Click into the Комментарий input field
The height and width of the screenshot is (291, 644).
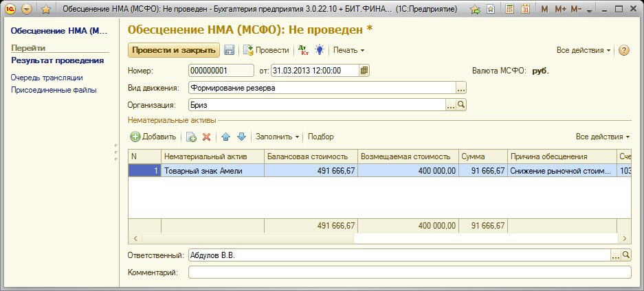coord(409,272)
